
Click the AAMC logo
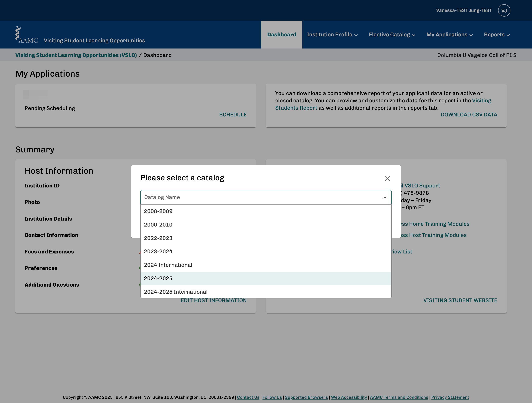(26, 35)
